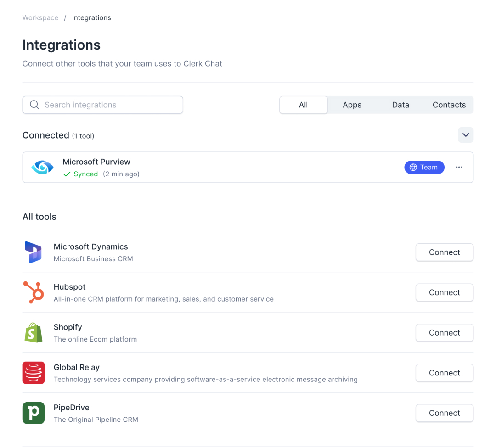Open the Purview three-dot options menu

[459, 167]
